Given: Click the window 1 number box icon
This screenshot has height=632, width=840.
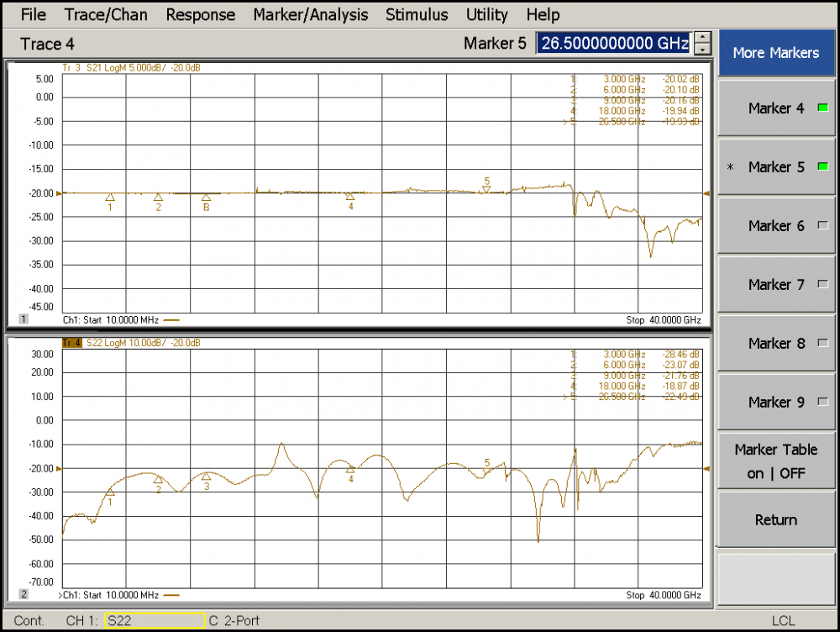Looking at the screenshot, I should [24, 320].
